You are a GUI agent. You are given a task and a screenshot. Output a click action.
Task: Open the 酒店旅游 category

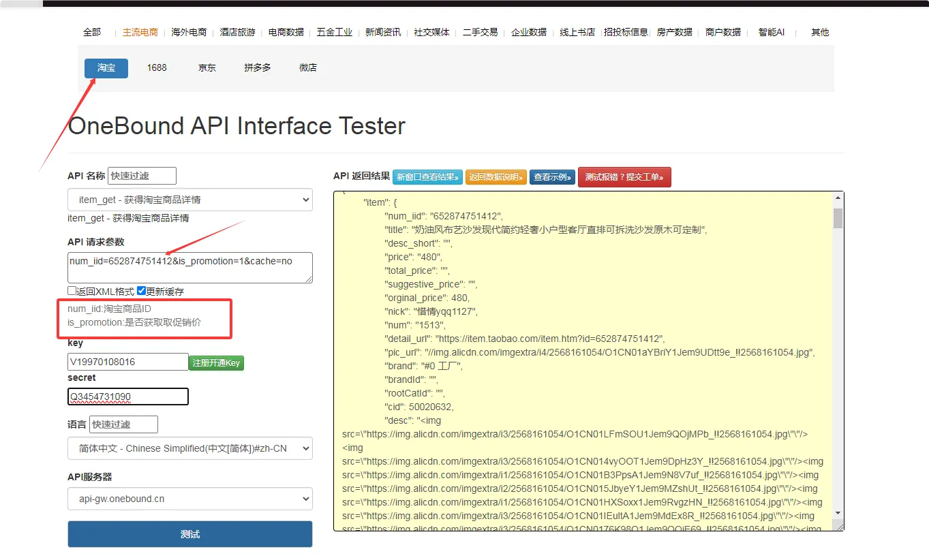(237, 32)
